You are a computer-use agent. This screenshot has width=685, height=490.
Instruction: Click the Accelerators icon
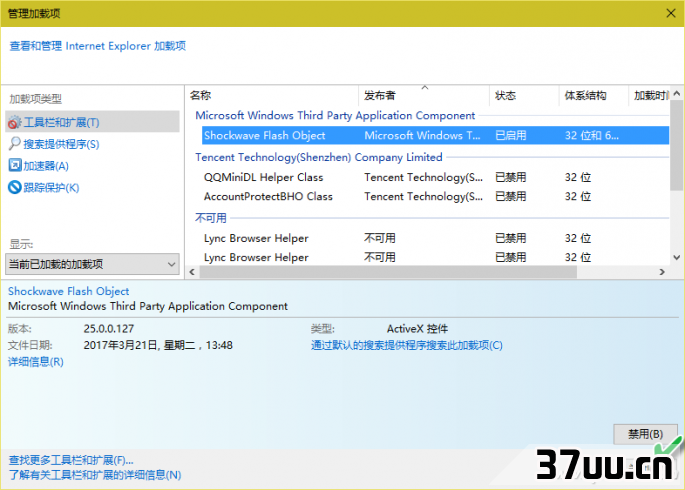tap(14, 166)
